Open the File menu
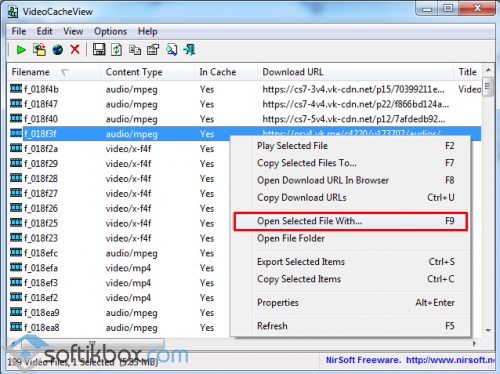The height and width of the screenshot is (374, 500). coord(19,31)
